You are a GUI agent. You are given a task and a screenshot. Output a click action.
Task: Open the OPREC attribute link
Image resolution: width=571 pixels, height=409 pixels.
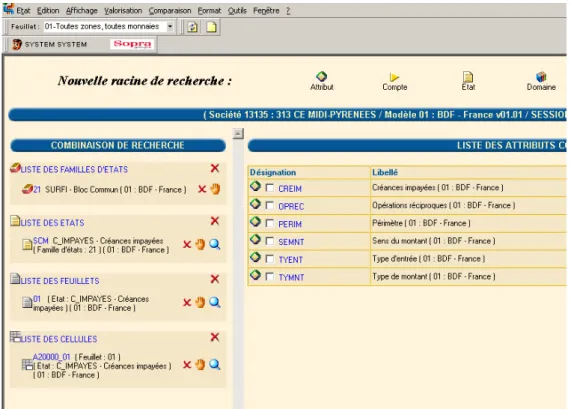(291, 207)
